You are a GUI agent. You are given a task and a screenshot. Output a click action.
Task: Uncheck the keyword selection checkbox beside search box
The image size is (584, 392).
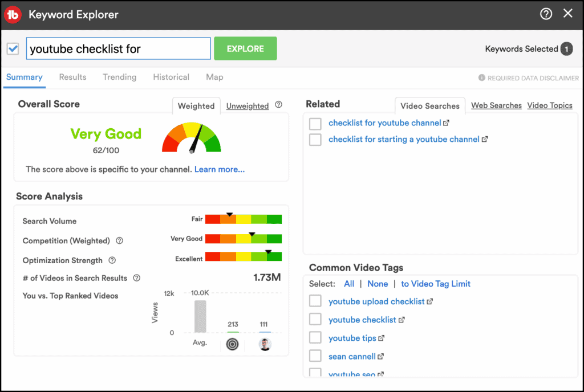(13, 49)
